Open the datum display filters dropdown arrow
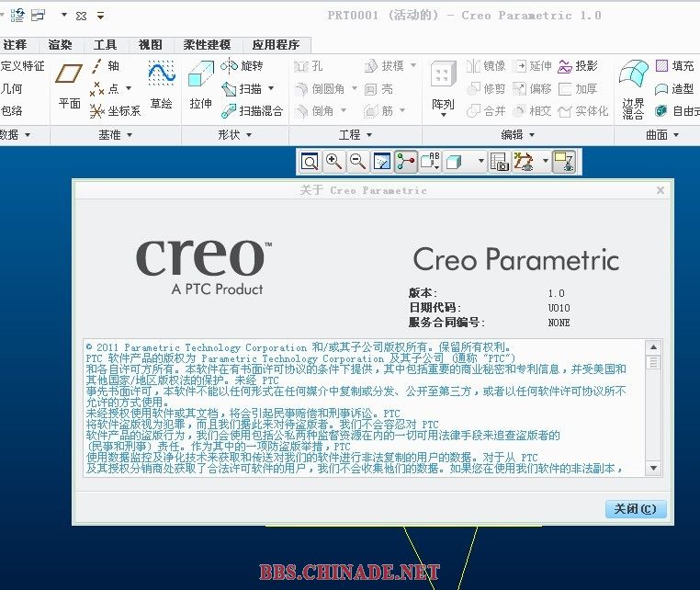700x590 pixels. pos(545,161)
